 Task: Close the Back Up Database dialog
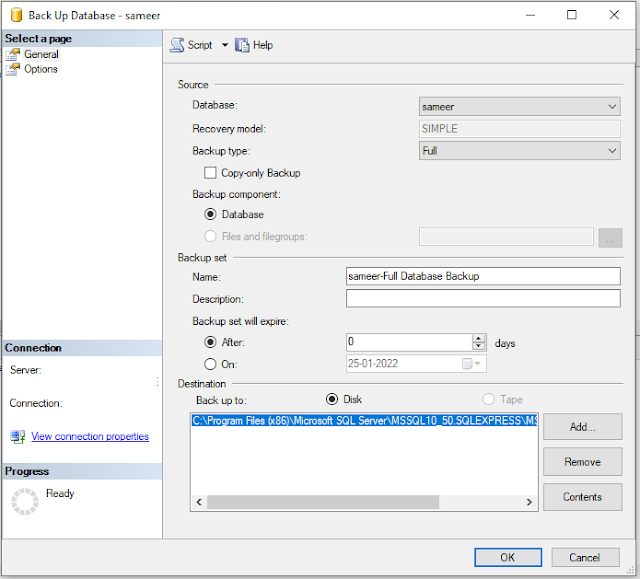pyautogui.click(x=614, y=15)
